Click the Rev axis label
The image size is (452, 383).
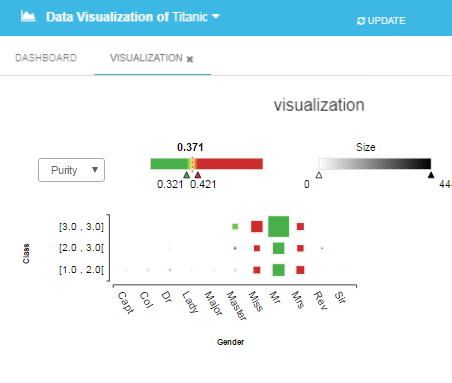pos(320,300)
